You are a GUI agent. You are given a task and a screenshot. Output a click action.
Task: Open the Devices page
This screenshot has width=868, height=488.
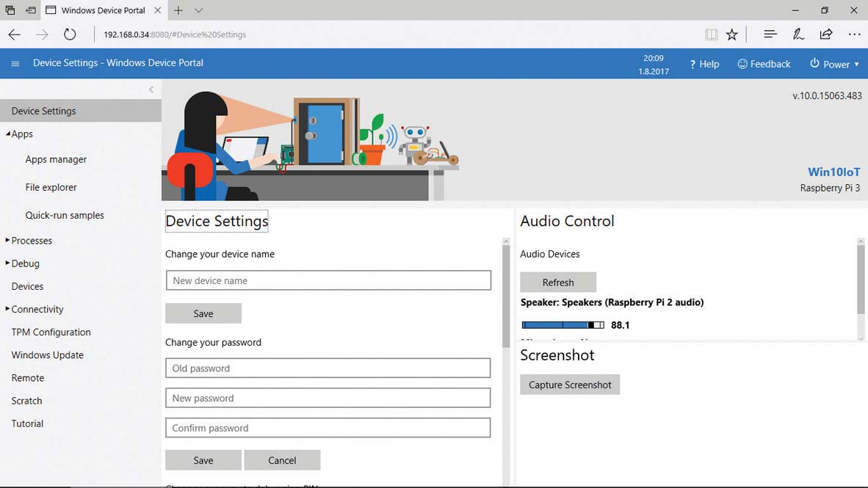point(27,286)
